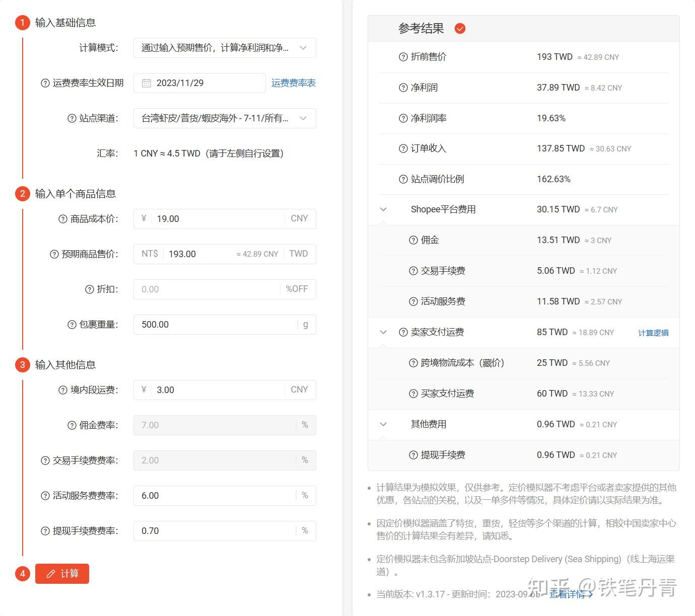Viewport: 695px width, 616px height.
Task: Open the 运费费率表 link
Action: (294, 83)
